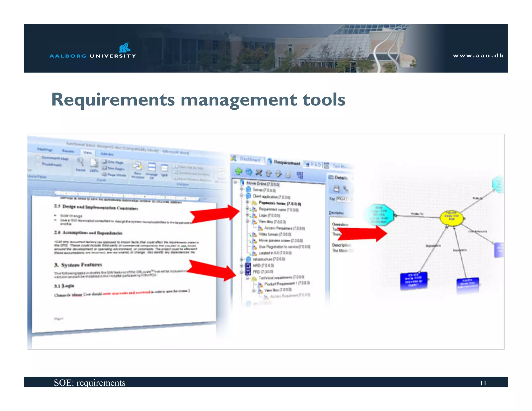Click the X Delete icon in the requirements toolbar
The width and height of the screenshot is (532, 411).
[x=259, y=173]
